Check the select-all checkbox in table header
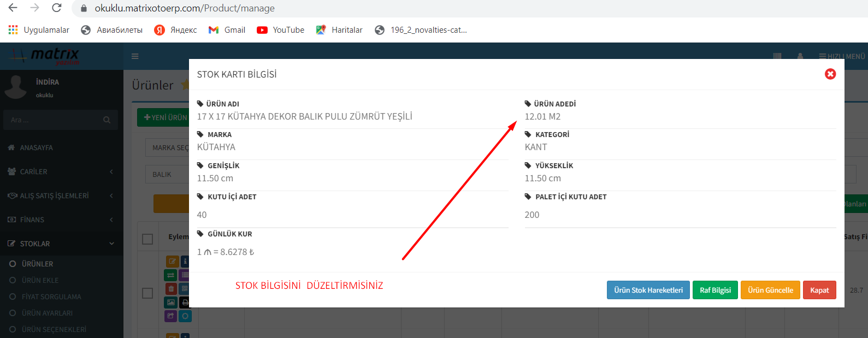 (x=147, y=239)
